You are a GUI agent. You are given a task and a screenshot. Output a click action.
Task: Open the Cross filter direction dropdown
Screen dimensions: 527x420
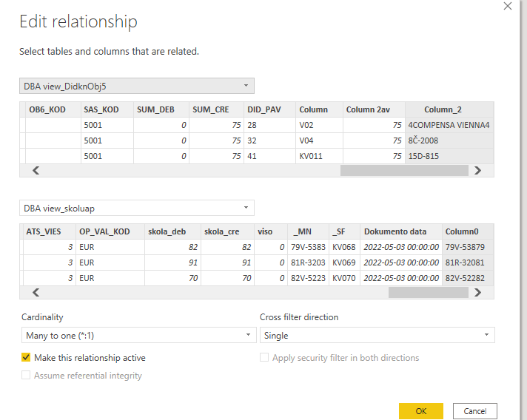point(377,335)
